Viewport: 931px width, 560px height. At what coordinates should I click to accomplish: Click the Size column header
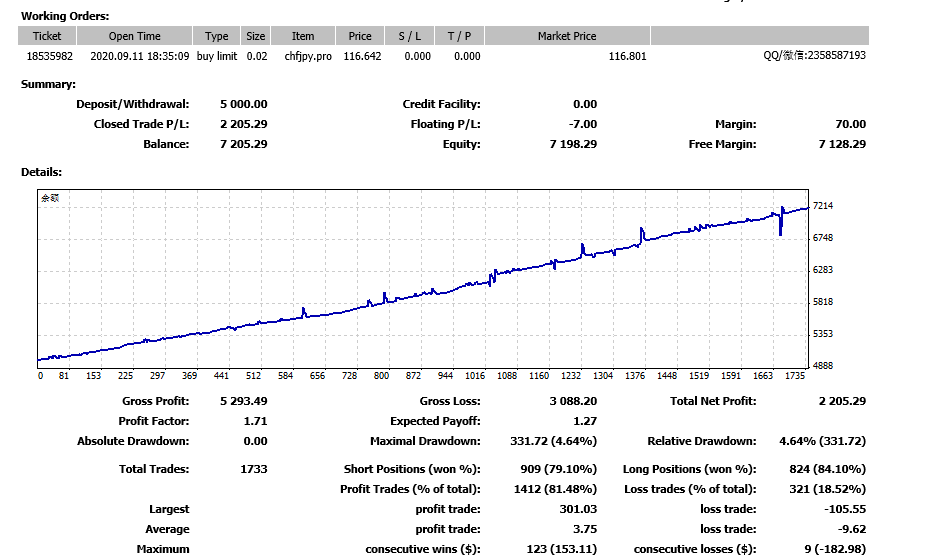pos(255,36)
